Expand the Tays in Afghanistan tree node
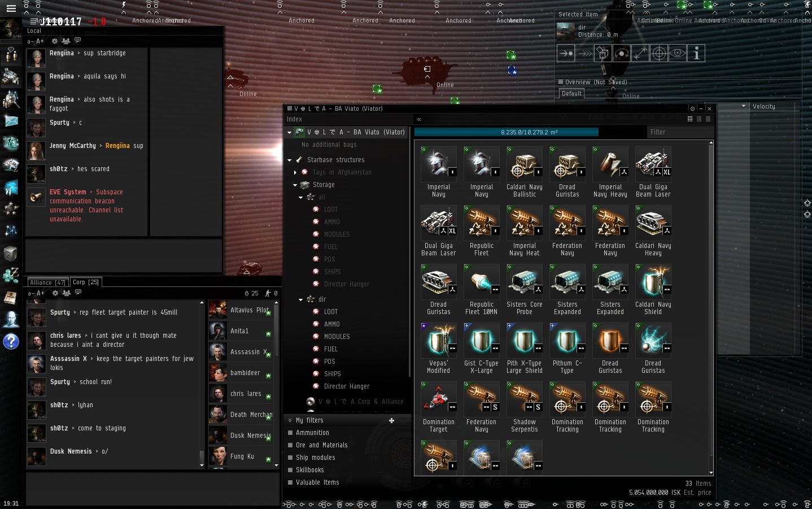The width and height of the screenshot is (812, 509). pos(295,172)
